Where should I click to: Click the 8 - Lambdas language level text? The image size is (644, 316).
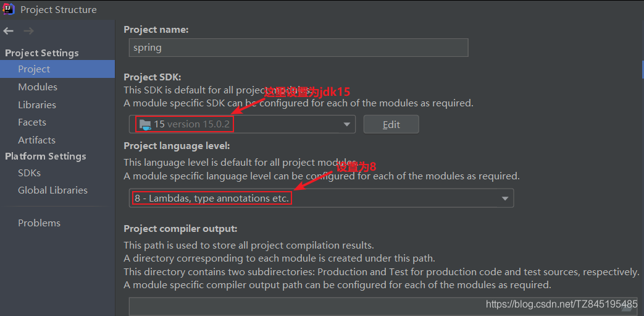click(x=212, y=199)
